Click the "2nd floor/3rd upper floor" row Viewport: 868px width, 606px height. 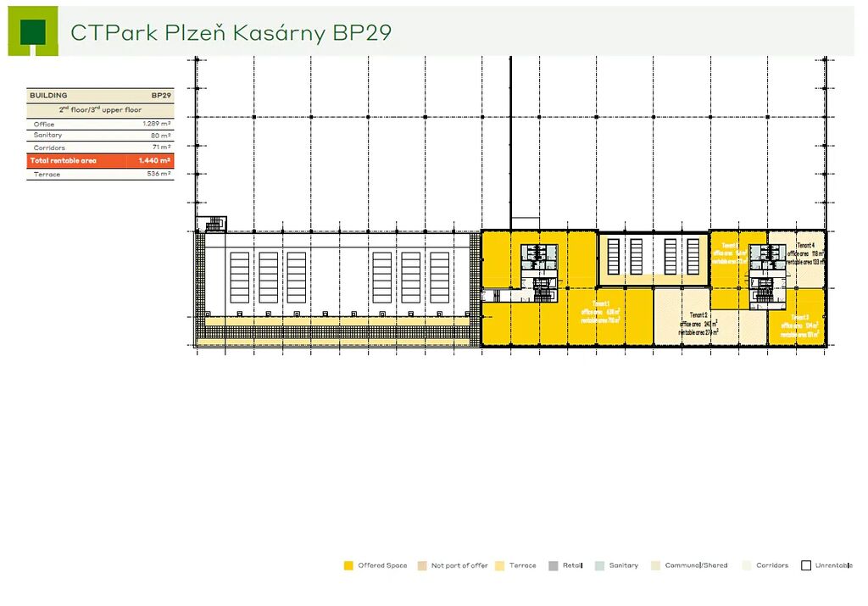coord(100,109)
